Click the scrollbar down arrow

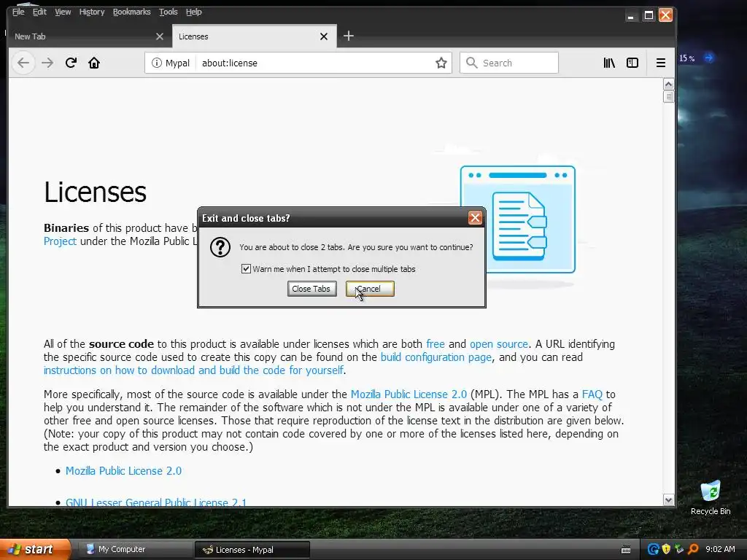coord(668,500)
